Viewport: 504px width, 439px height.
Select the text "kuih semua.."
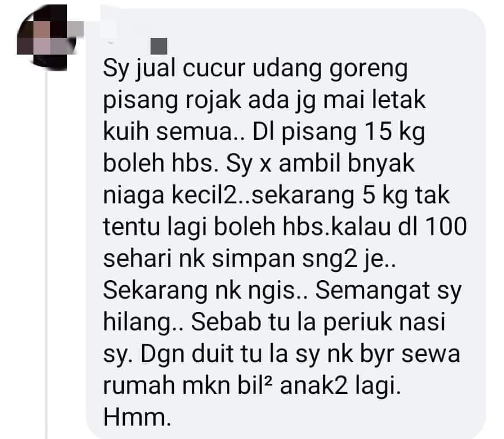(174, 131)
